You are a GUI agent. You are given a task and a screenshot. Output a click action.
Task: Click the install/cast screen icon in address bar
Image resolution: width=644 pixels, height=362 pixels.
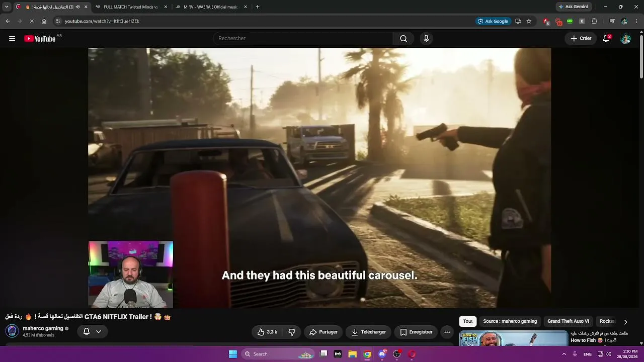pyautogui.click(x=518, y=21)
